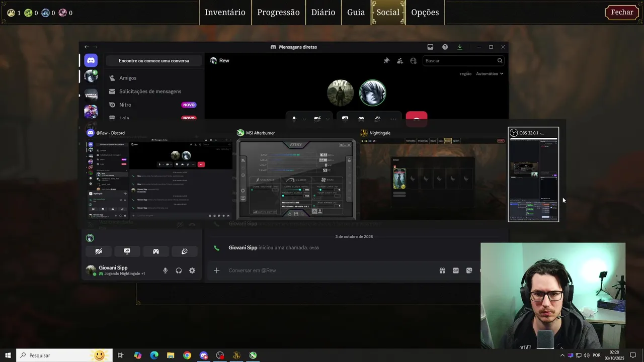Click 'Giovani Sipp iniciou uma chamada' message
644x362 pixels.
(273, 248)
